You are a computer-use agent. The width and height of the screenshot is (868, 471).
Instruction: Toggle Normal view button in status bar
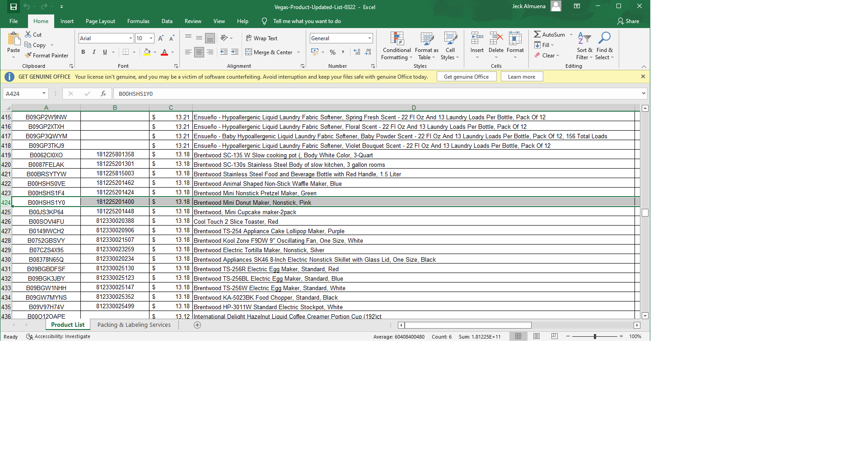click(x=518, y=336)
